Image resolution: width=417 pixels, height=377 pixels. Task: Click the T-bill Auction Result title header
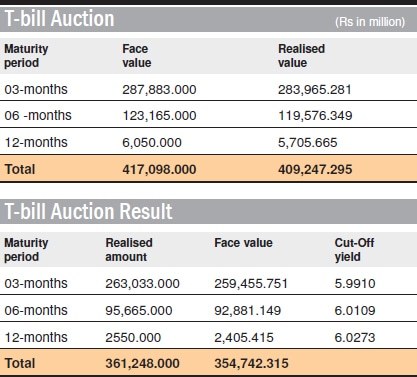tap(88, 211)
